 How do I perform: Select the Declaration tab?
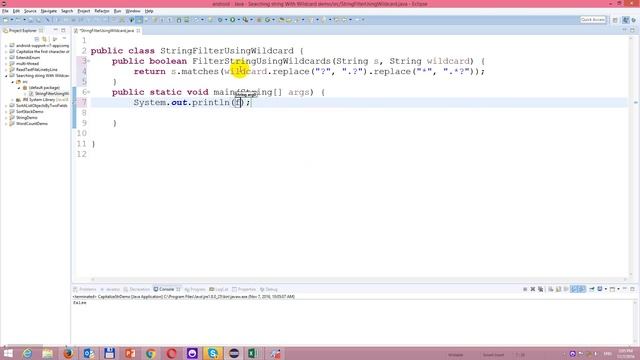pos(137,289)
